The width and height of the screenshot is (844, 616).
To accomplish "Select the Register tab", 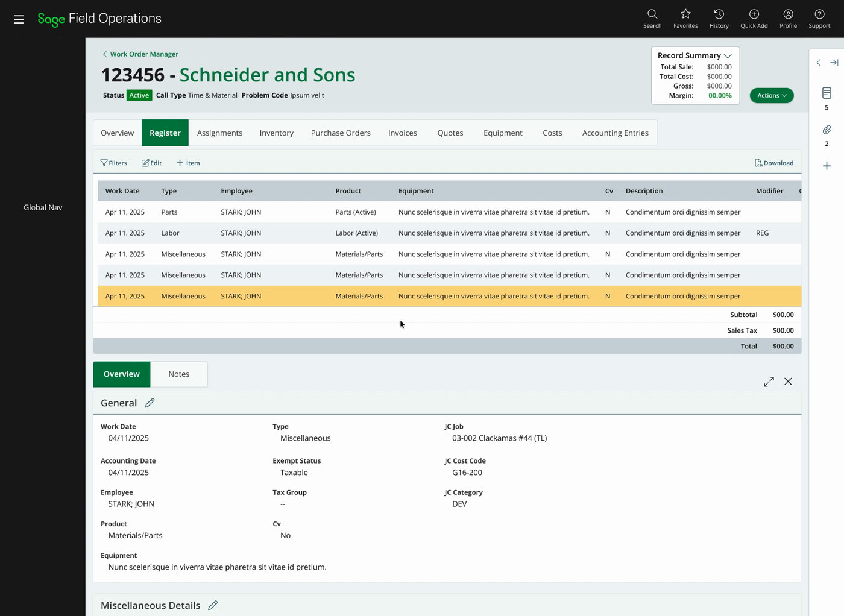I will pyautogui.click(x=165, y=133).
